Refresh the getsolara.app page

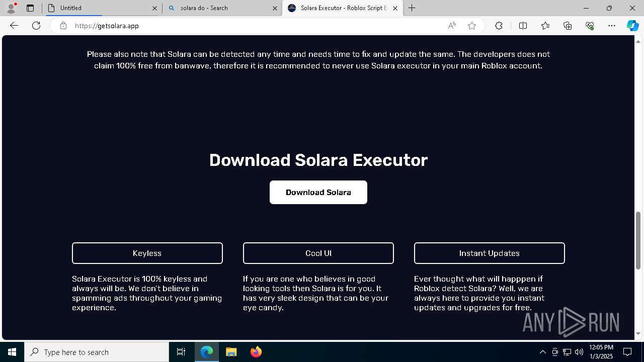36,26
